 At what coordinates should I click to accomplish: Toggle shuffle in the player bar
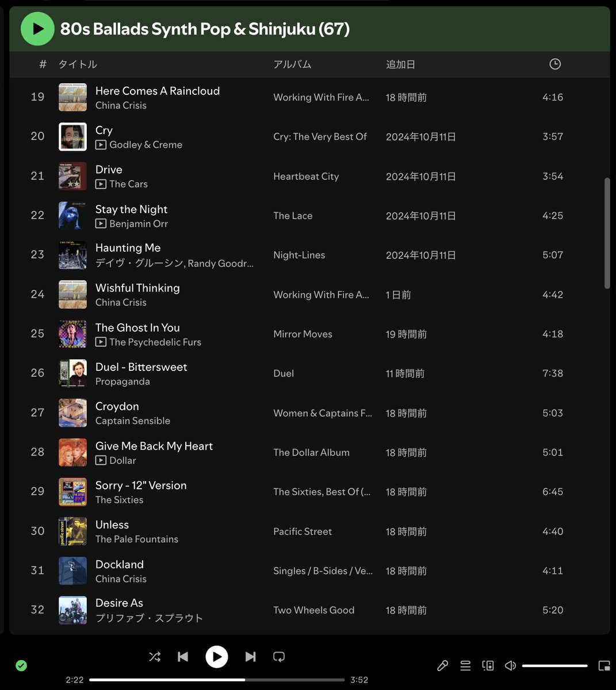(x=155, y=657)
